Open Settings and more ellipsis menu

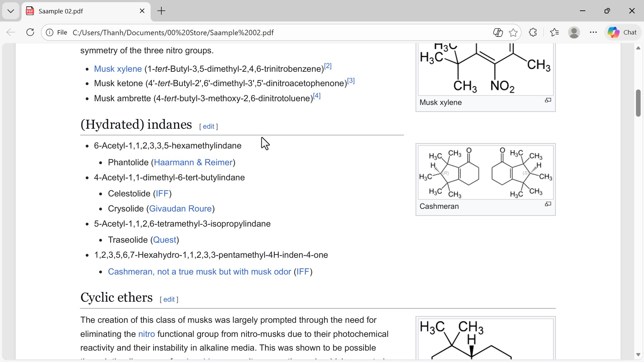593,32
